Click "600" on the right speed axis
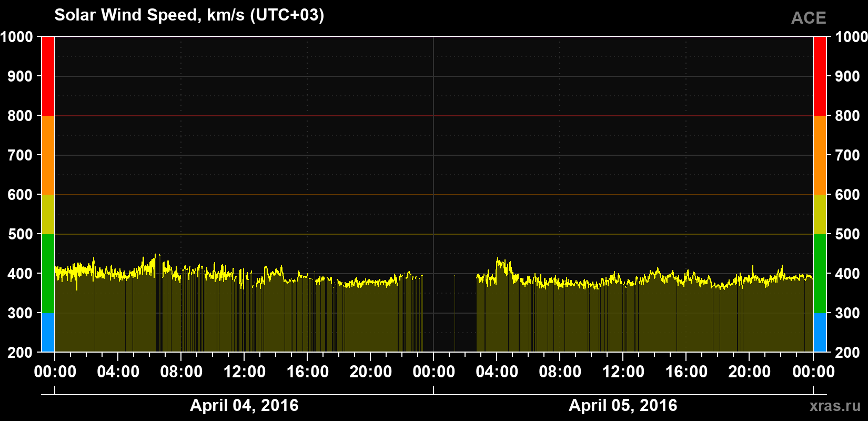This screenshot has width=868, height=421. 848,195
